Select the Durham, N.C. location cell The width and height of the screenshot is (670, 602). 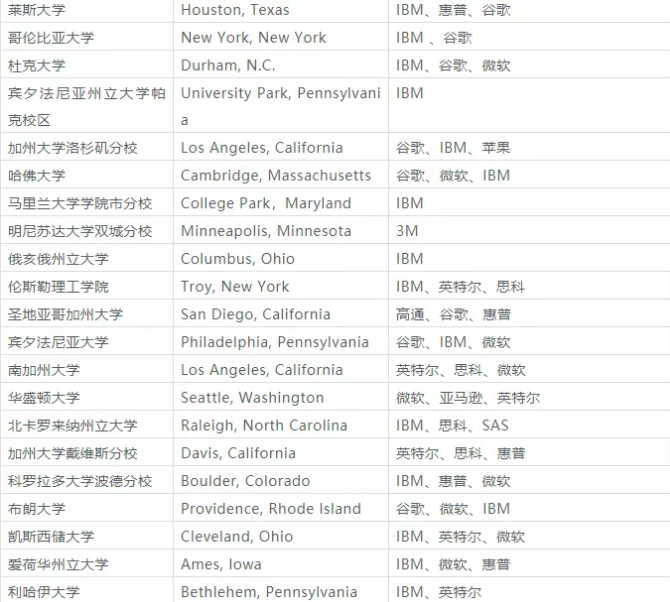point(228,65)
